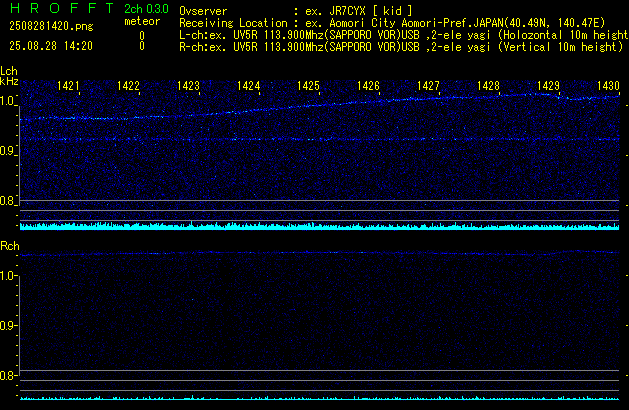Image resolution: width=629 pixels, height=410 pixels.
Task: Click the Ovserver JR7CYX line
Action: (296, 11)
